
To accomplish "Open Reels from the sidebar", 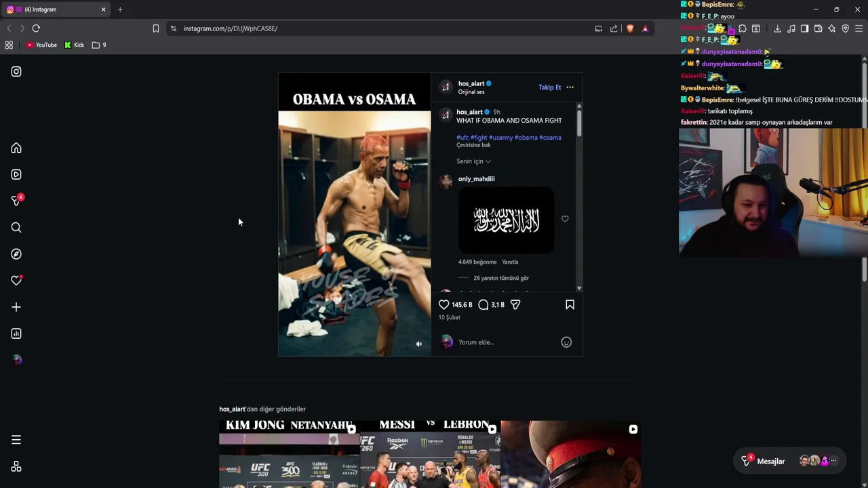I will point(16,174).
